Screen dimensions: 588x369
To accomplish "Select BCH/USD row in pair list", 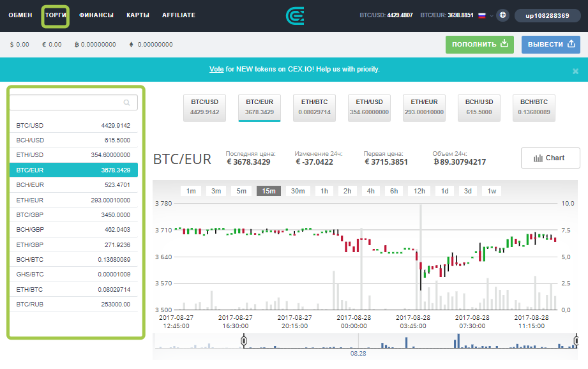I will 73,140.
